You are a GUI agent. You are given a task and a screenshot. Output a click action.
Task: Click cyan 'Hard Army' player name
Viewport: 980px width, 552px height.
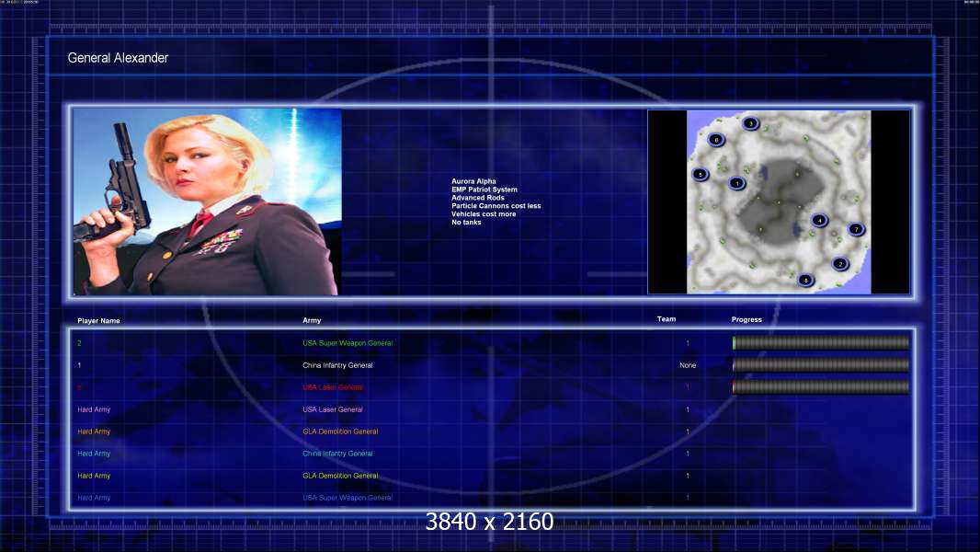click(x=94, y=454)
